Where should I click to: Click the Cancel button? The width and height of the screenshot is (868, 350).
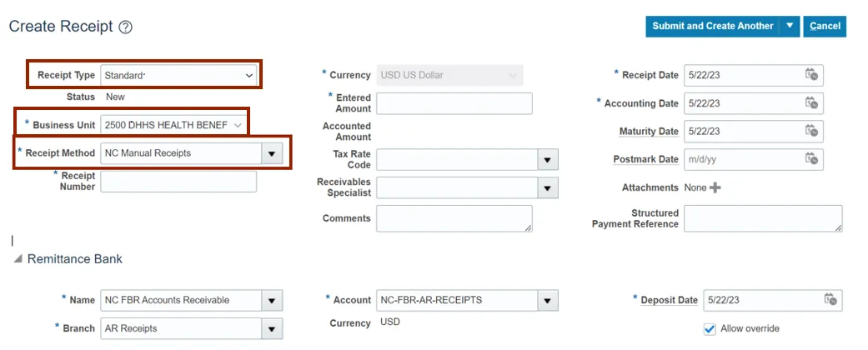point(825,26)
